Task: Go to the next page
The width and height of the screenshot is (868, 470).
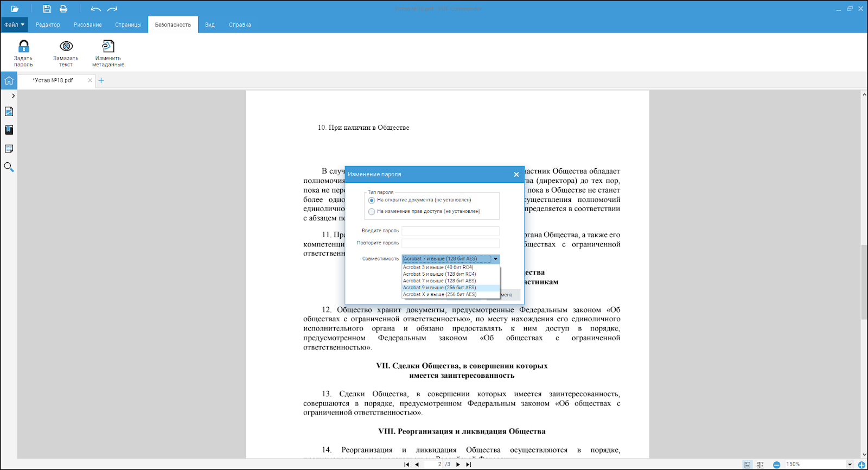Action: click(x=458, y=465)
